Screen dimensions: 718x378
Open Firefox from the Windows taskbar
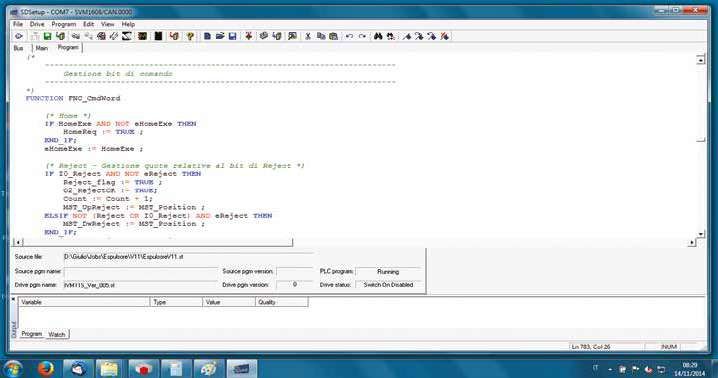coord(45,368)
